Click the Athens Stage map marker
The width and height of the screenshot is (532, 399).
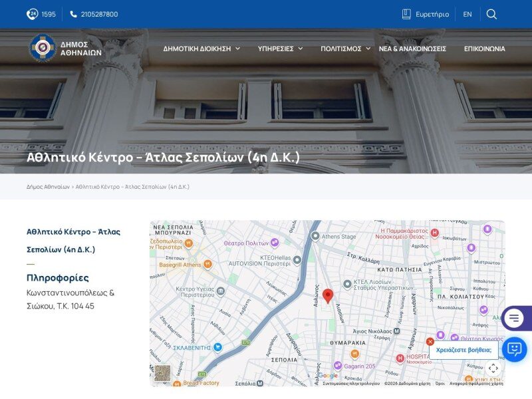click(x=315, y=236)
